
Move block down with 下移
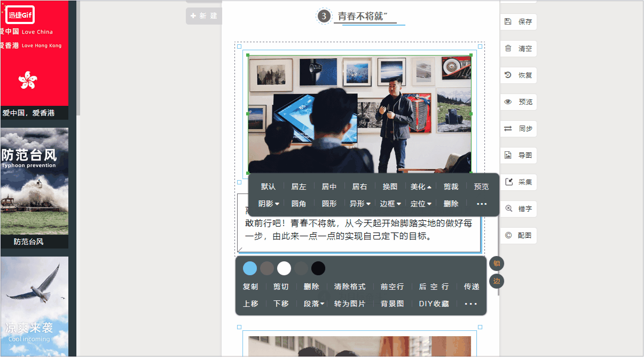(281, 304)
